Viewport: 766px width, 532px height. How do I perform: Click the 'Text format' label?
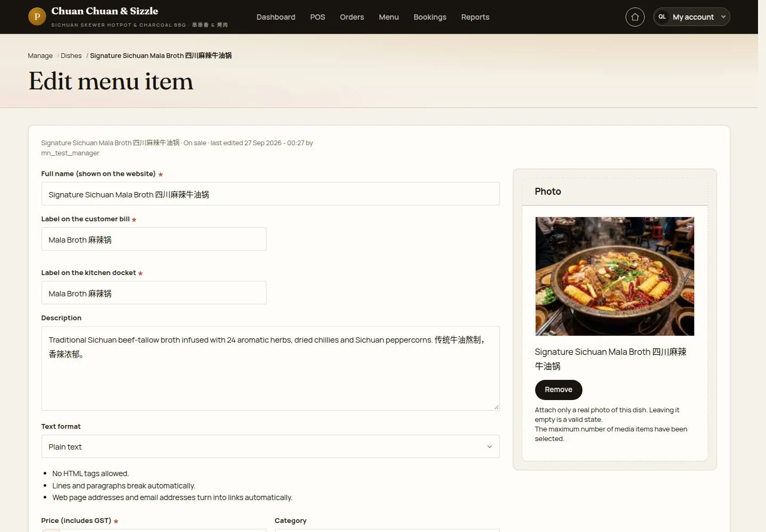coord(61,426)
